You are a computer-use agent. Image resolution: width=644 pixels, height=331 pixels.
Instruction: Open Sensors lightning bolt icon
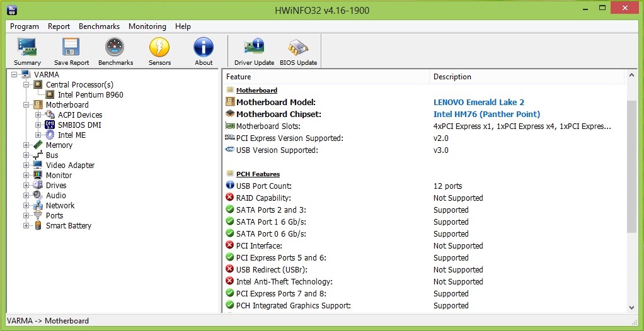pos(159,47)
